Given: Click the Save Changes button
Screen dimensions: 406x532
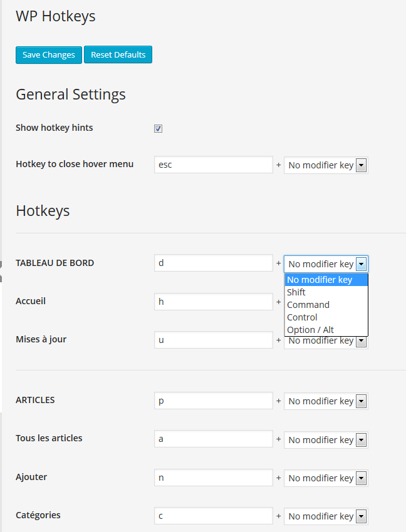Looking at the screenshot, I should (49, 55).
